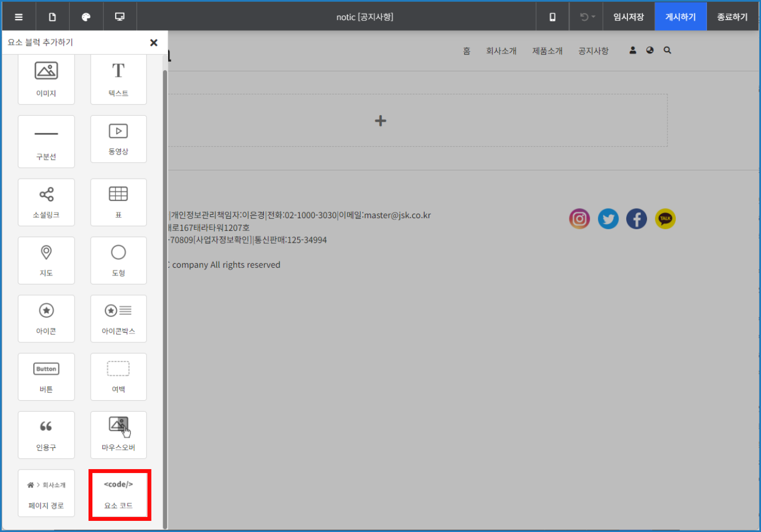Switch to mobile device preview
This screenshot has width=761, height=532.
click(552, 17)
